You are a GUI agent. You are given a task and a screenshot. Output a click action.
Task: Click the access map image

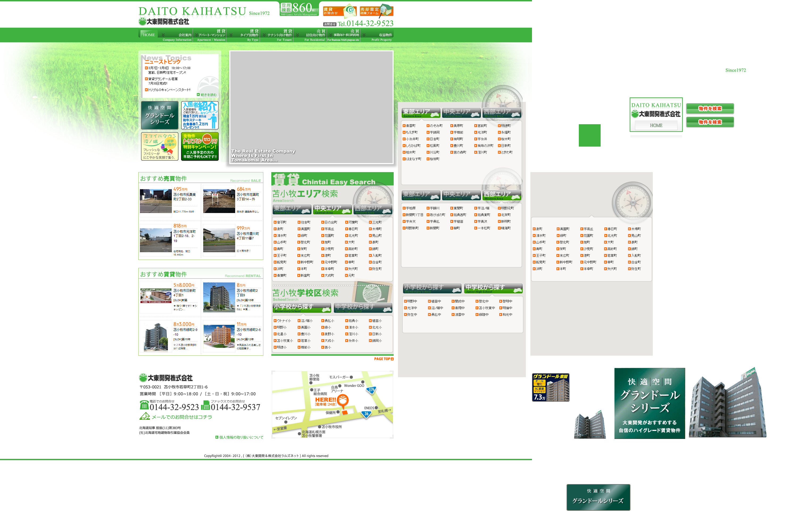pos(332,405)
